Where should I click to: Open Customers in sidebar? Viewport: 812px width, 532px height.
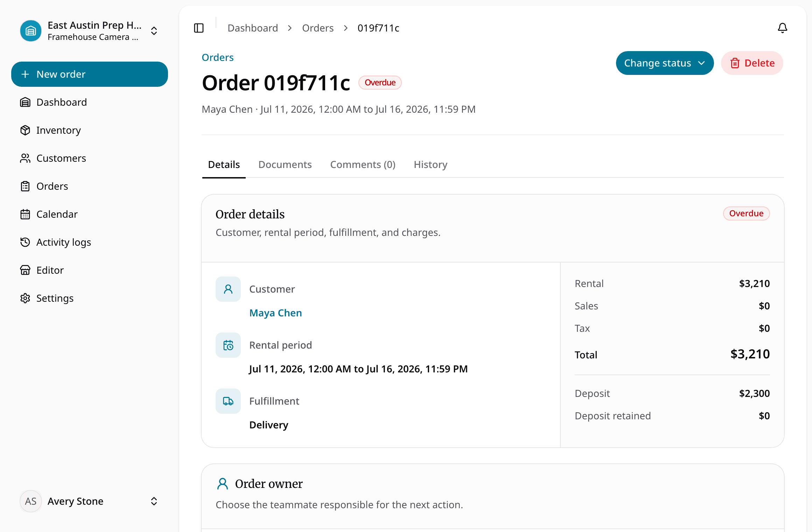[x=90, y=158]
